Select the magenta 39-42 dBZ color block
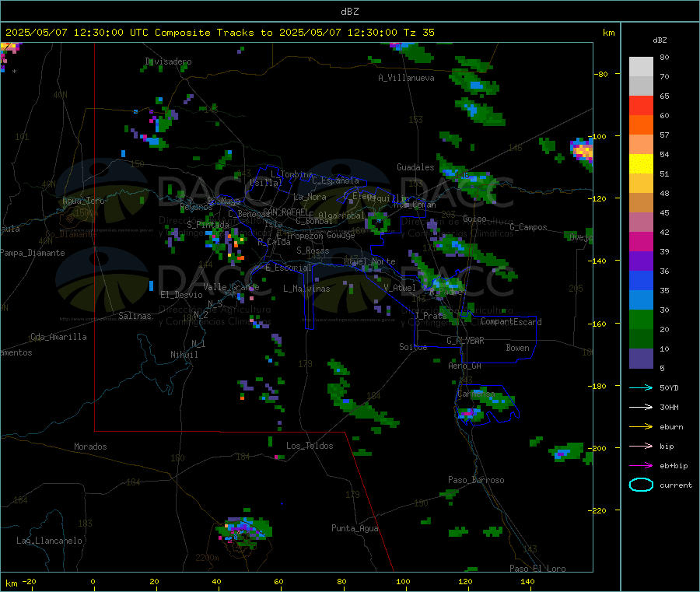 tap(641, 241)
